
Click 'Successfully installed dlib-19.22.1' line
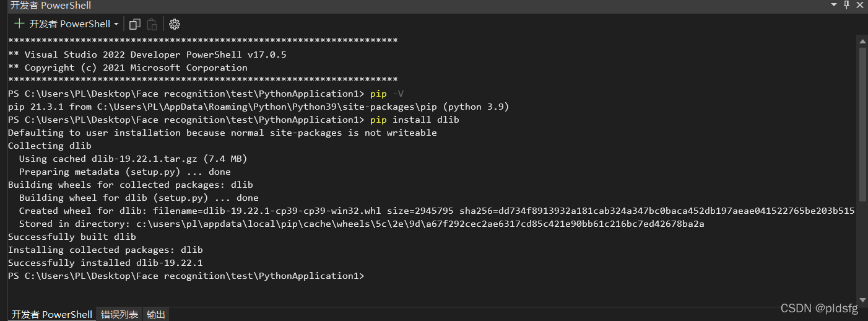[105, 263]
